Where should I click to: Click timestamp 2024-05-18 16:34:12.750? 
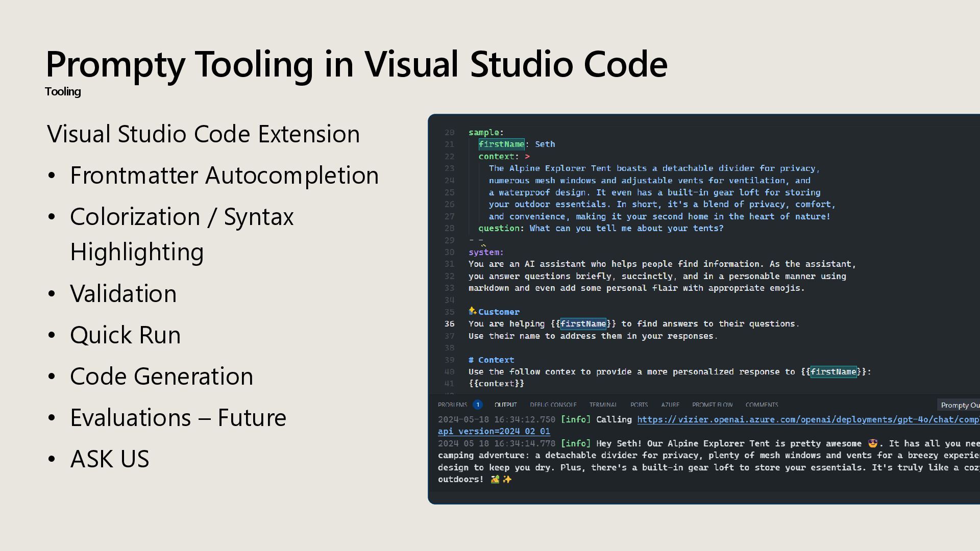[496, 419]
